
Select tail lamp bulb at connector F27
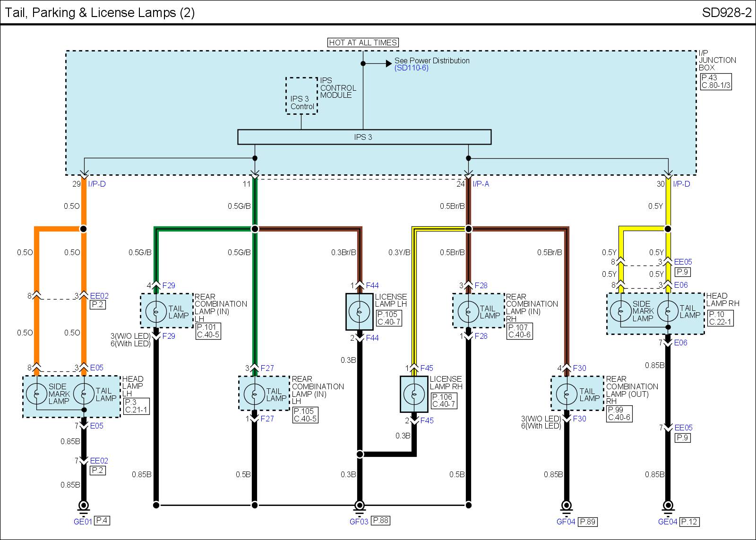pos(254,394)
